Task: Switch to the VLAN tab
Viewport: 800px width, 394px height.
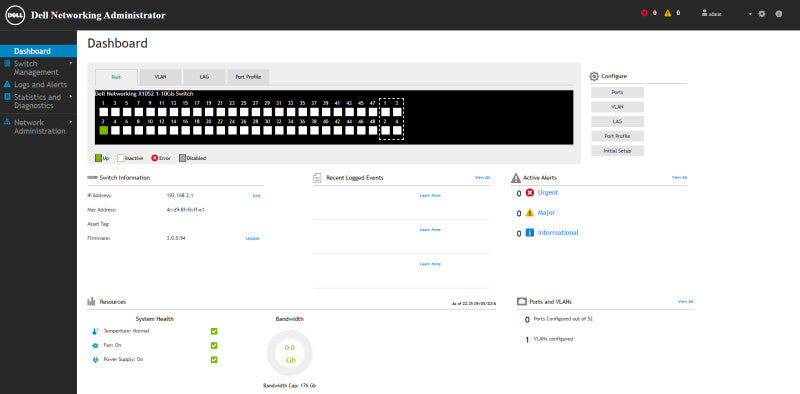Action: (x=160, y=77)
